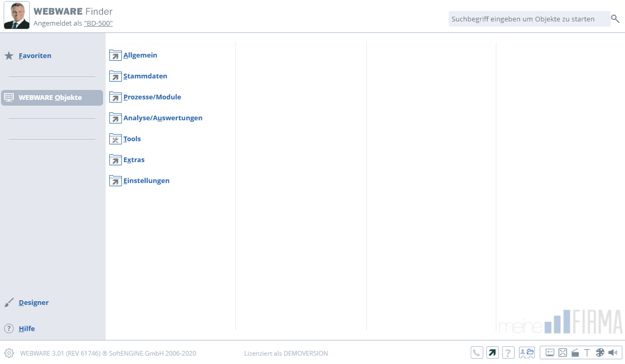Click the T text icon in the footer
This screenshot has height=364, width=625.
click(587, 353)
